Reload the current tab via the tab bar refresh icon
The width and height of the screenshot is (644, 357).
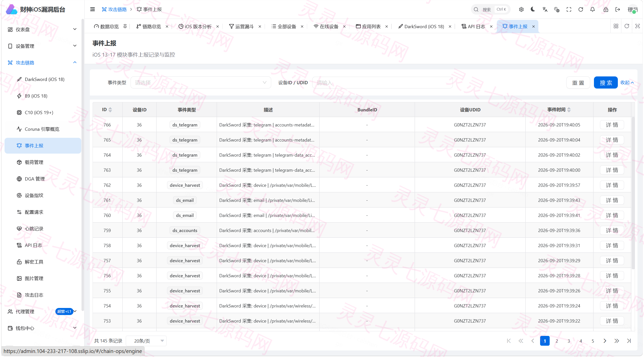click(627, 26)
